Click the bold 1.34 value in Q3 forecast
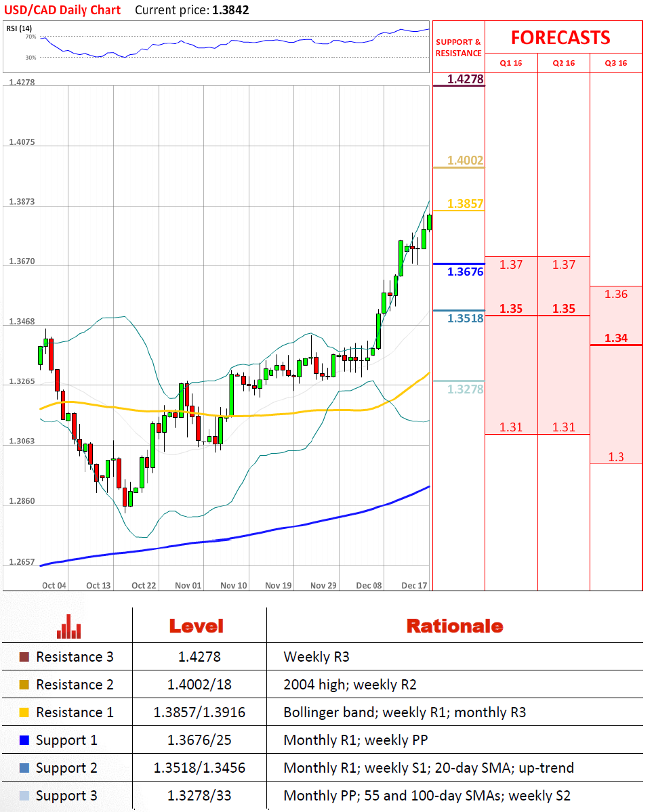Viewport: 654px width, 812px height. 616,338
